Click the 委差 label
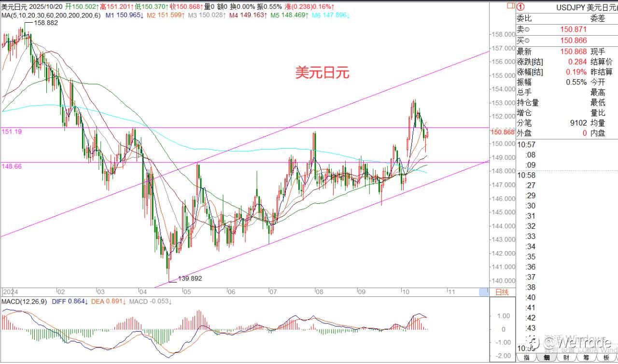 click(x=598, y=19)
